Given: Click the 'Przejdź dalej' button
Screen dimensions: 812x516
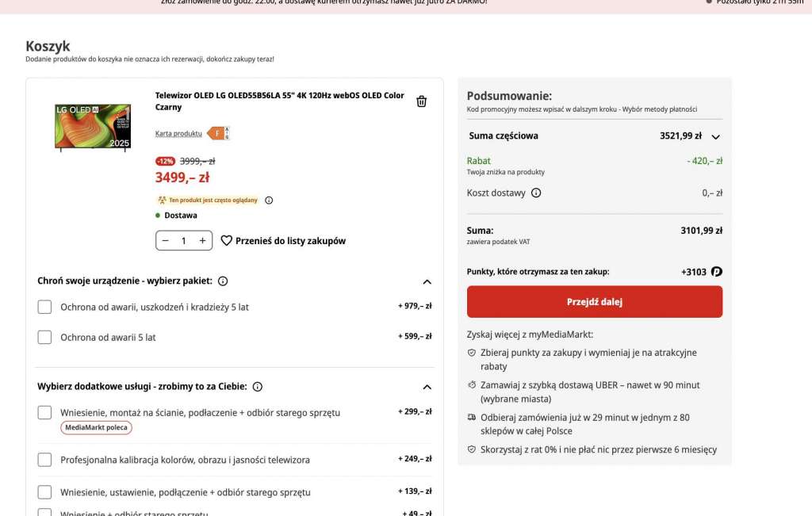Looking at the screenshot, I should pos(595,301).
